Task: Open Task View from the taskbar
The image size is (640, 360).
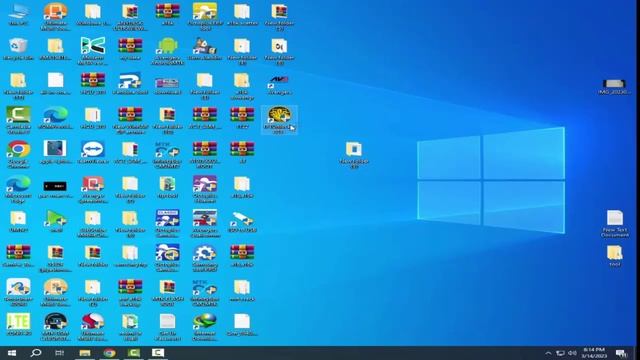Action: point(60,353)
